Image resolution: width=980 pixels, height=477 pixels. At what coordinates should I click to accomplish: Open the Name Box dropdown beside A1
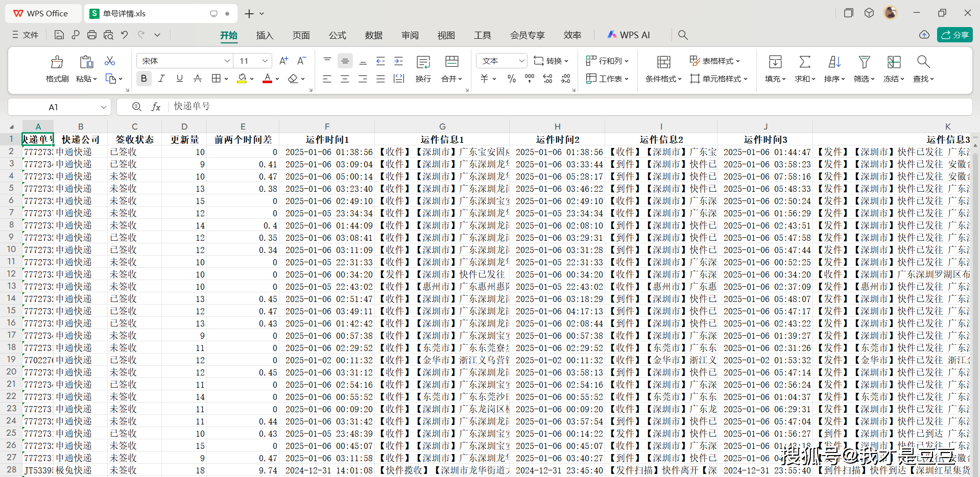104,107
